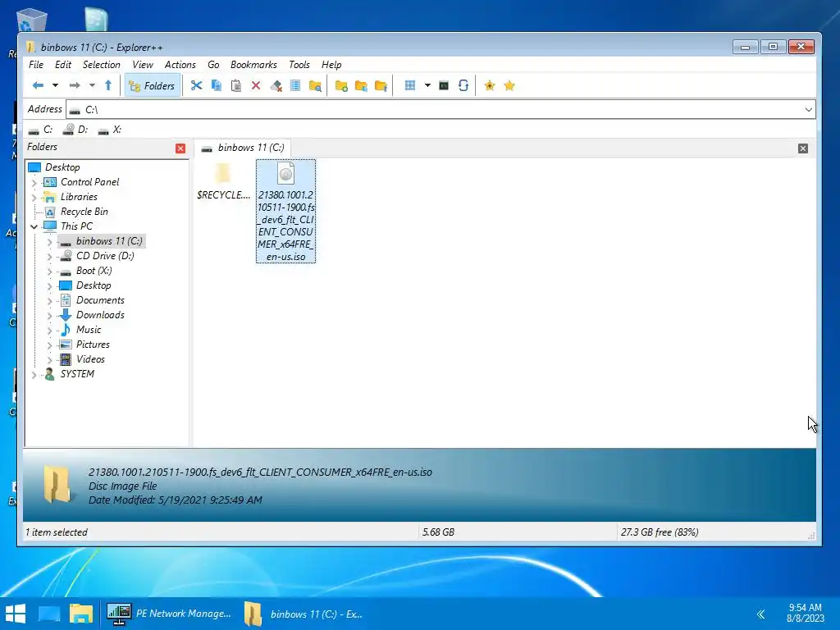840x630 pixels.
Task: Select Documents in the folder tree
Action: (100, 300)
